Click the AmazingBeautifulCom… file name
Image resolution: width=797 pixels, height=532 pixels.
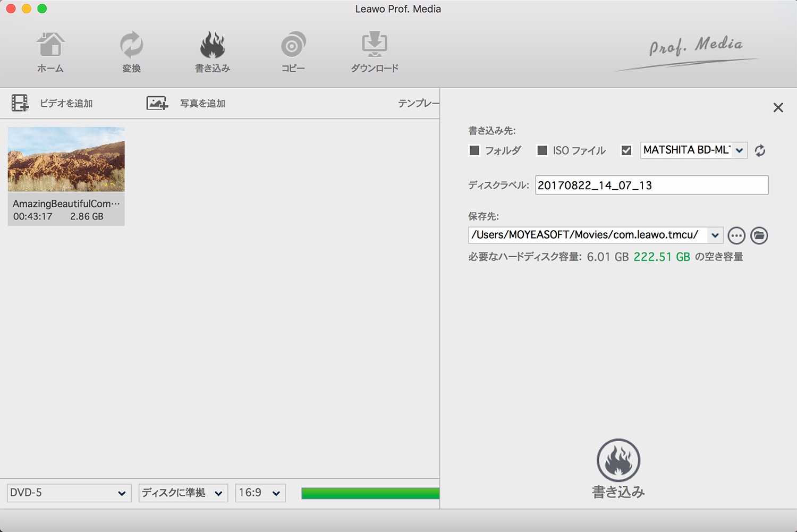click(x=66, y=204)
